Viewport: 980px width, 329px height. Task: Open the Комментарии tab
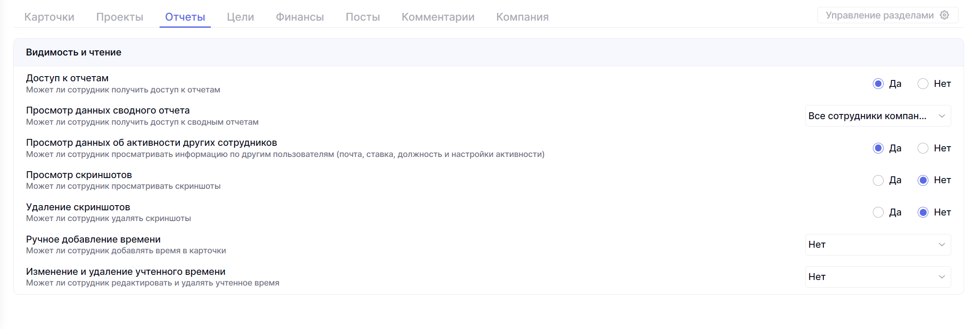[438, 17]
